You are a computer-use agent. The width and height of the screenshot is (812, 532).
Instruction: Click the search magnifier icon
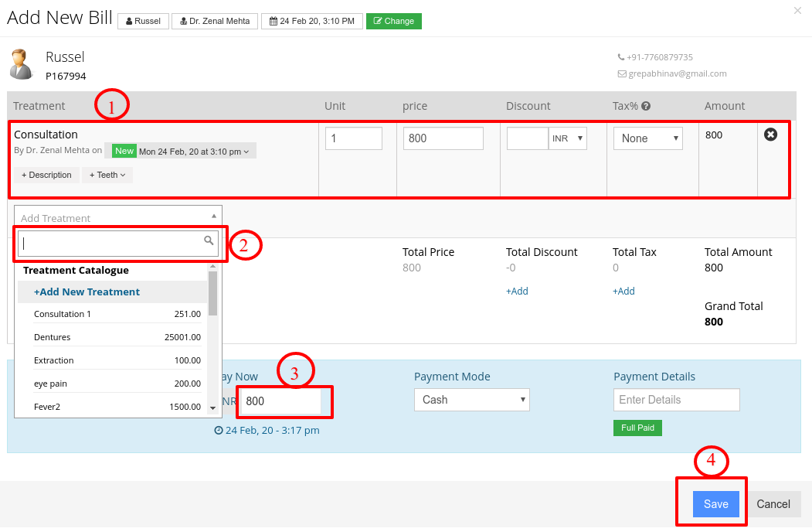click(x=209, y=240)
